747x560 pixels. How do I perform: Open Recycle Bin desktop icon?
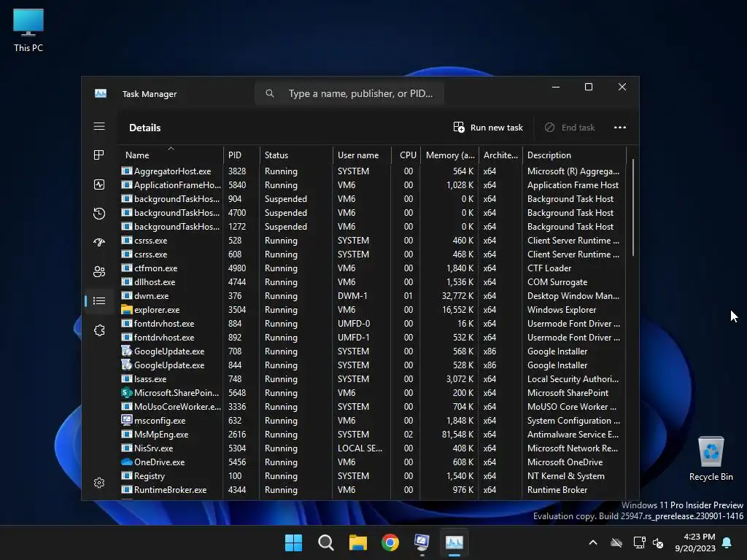(711, 459)
